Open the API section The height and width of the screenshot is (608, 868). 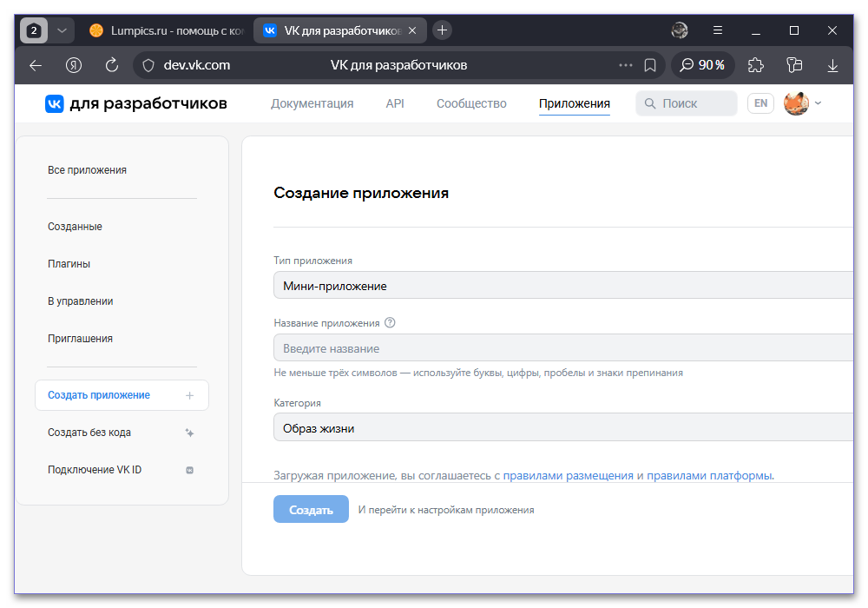[x=395, y=103]
